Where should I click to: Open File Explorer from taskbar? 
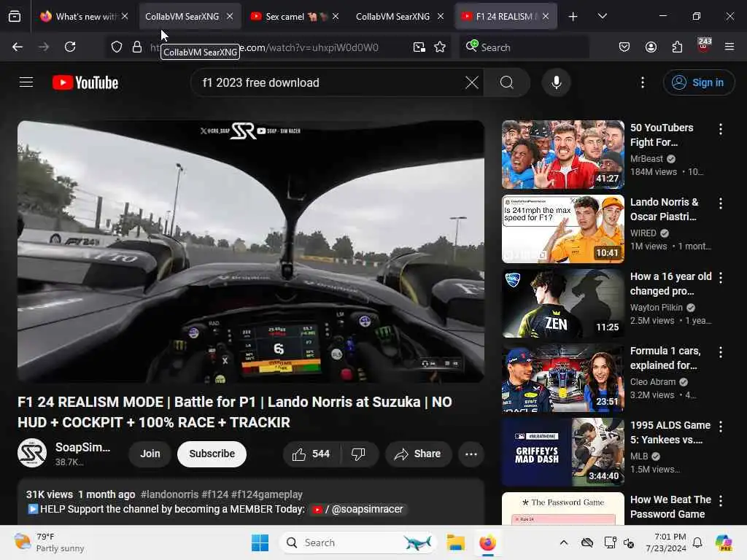pos(455,542)
